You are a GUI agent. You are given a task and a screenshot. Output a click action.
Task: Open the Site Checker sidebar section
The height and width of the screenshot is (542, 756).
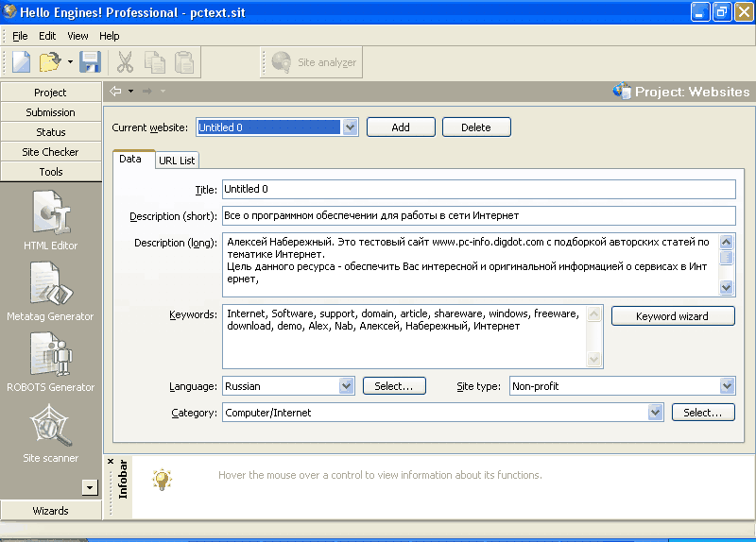(51, 152)
